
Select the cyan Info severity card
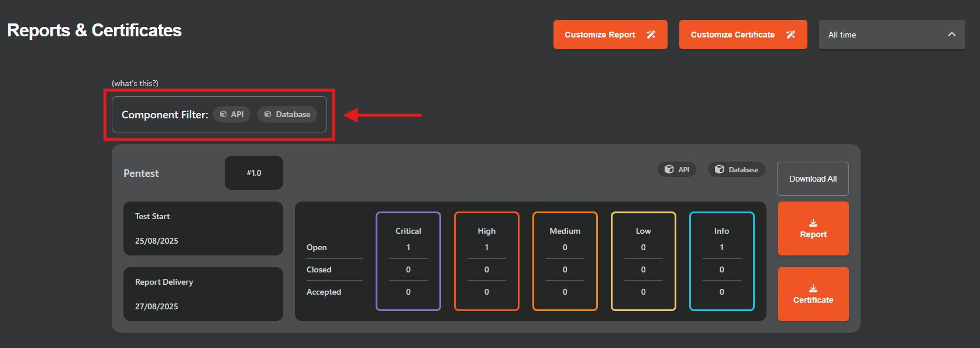pos(721,261)
